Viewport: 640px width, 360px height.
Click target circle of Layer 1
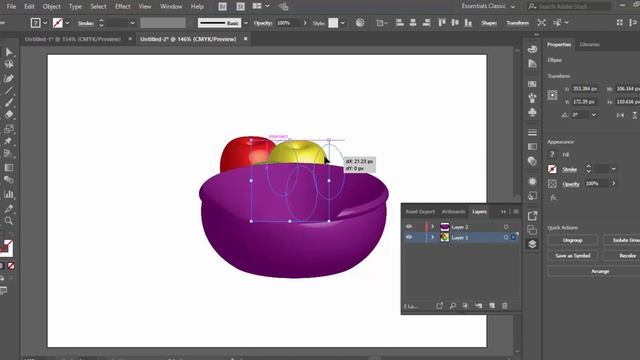point(506,237)
